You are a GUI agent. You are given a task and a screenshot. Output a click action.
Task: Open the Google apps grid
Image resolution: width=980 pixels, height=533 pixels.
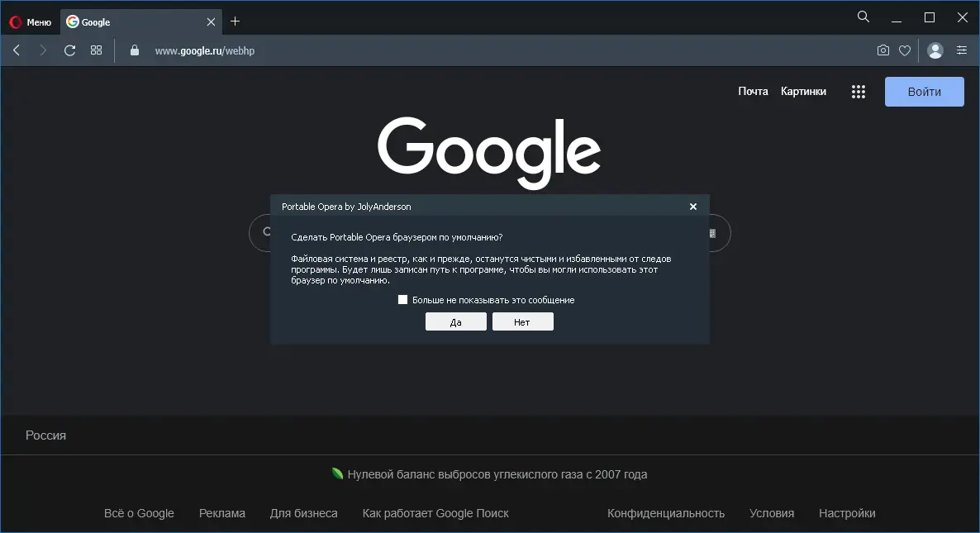coord(858,91)
